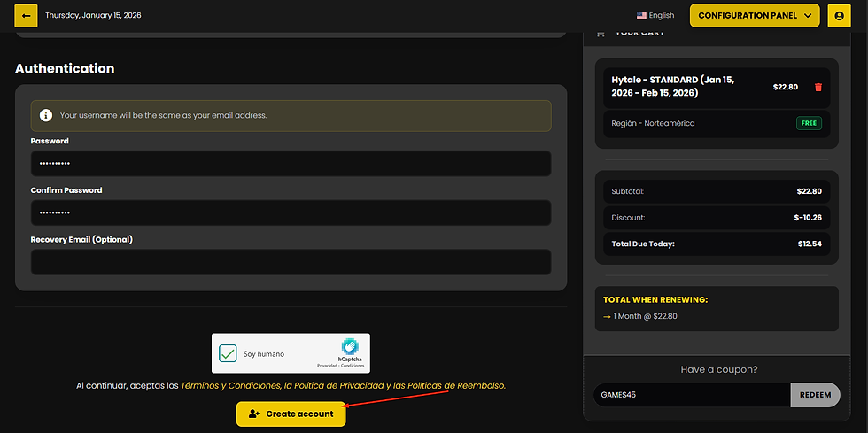Change the English language selector

pyautogui.click(x=655, y=16)
